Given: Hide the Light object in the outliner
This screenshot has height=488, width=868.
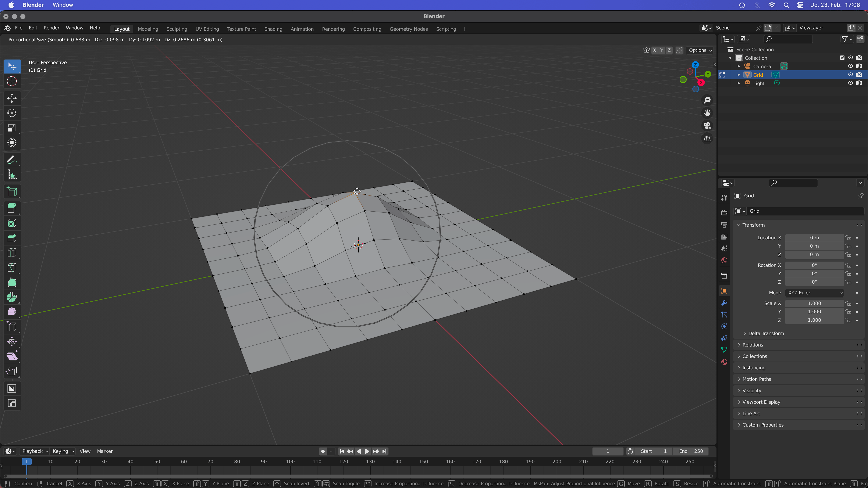Looking at the screenshot, I should (x=850, y=83).
